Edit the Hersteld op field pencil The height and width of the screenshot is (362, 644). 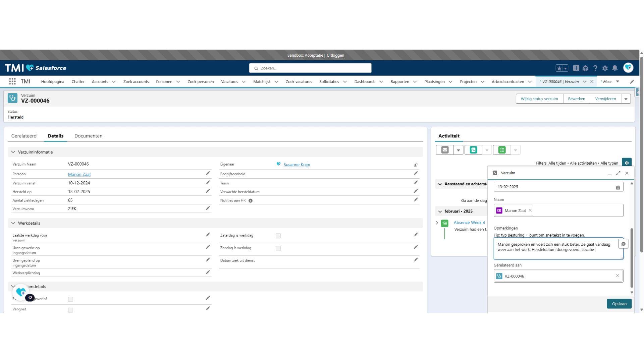pyautogui.click(x=208, y=191)
